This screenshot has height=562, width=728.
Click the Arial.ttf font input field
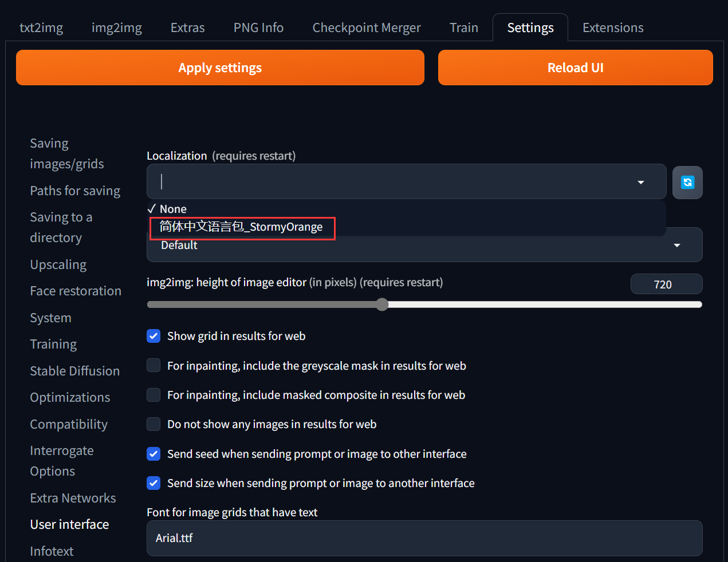coord(424,538)
